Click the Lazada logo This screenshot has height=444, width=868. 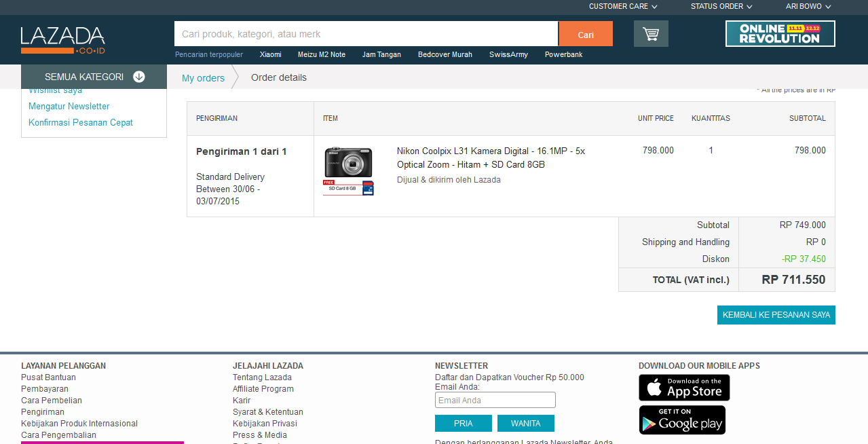[63, 40]
